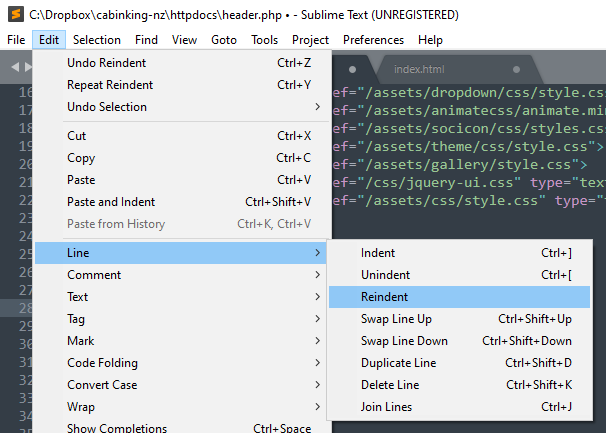Viewport: 606px width, 433px height.
Task: Click the tab scroll right arrow
Action: (x=27, y=68)
